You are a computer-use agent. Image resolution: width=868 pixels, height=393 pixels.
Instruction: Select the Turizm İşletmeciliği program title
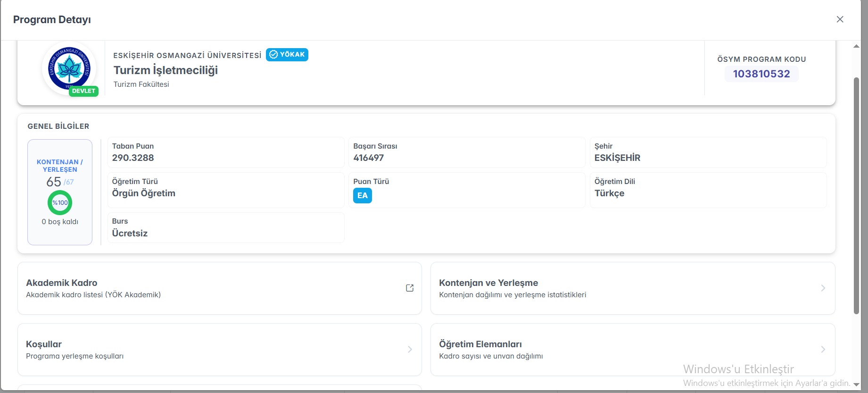tap(165, 70)
